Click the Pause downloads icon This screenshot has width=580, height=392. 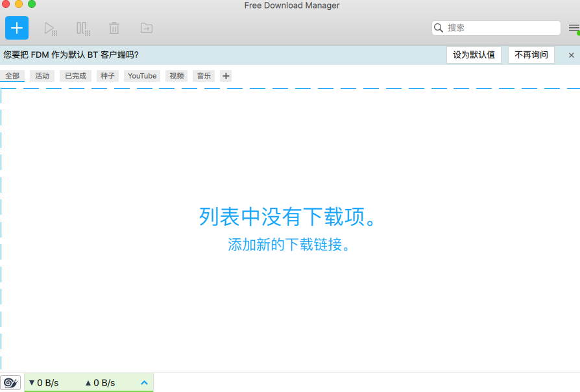tap(83, 28)
